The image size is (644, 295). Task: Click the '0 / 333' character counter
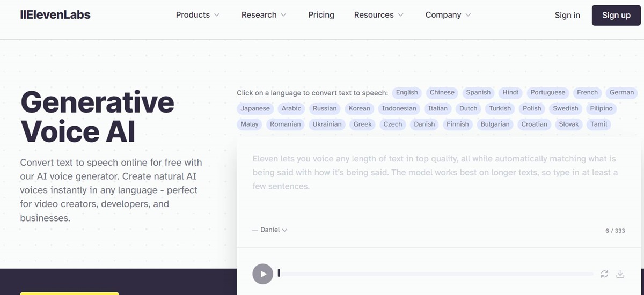(615, 231)
